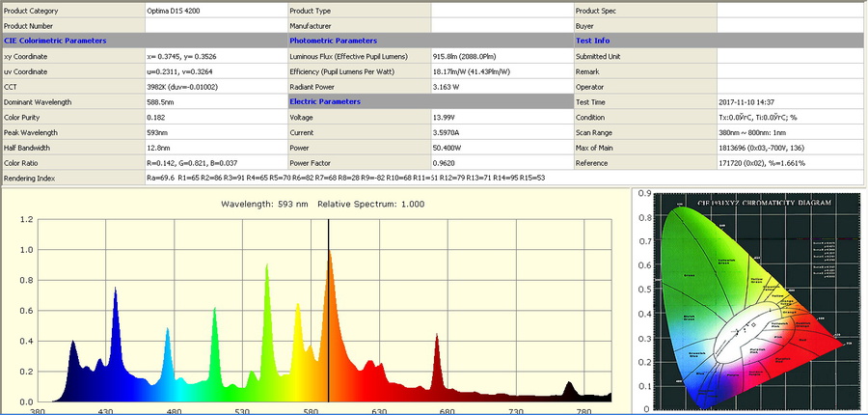Click the Condition value starting 'Tx:0.0'
This screenshot has height=415, width=868.
[x=757, y=118]
